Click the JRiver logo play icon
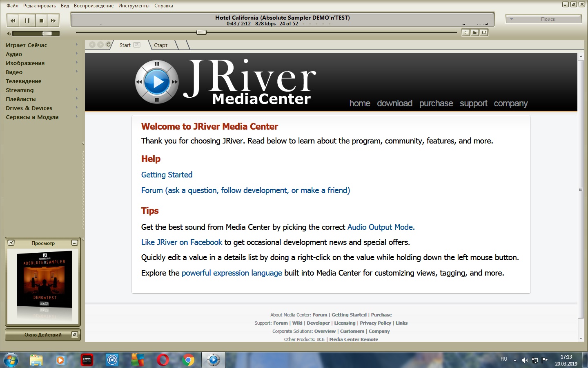 (157, 82)
